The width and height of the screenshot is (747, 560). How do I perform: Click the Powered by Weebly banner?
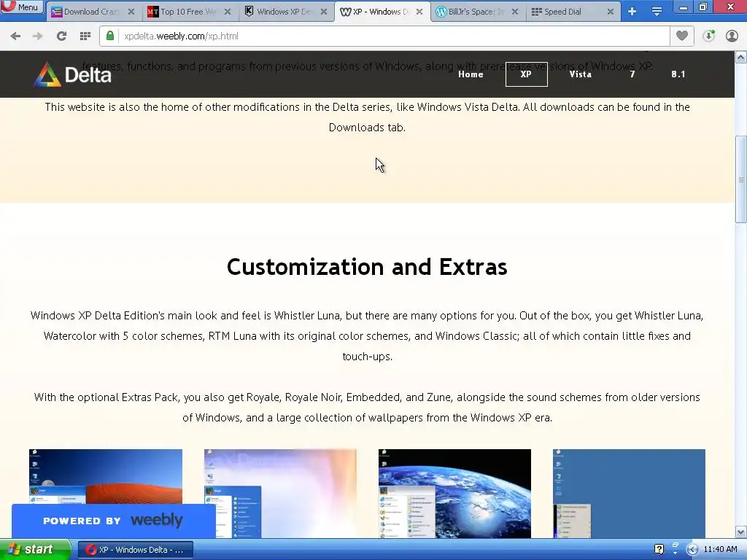point(113,521)
